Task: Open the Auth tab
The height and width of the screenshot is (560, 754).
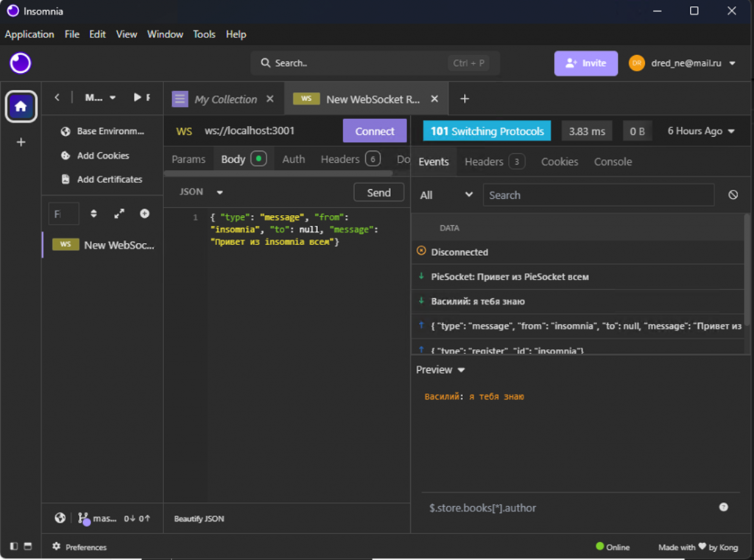Action: [293, 159]
